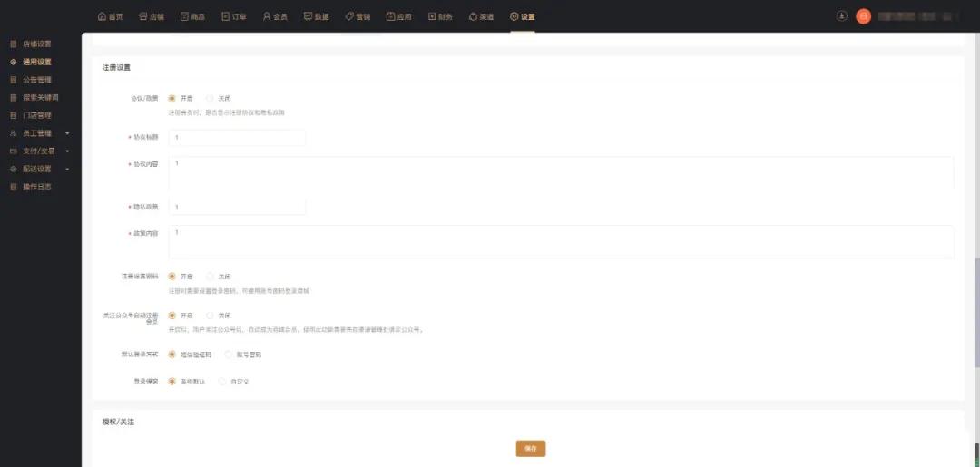Open 搜索关键词 in the sidebar
The image size is (980, 467).
41,97
